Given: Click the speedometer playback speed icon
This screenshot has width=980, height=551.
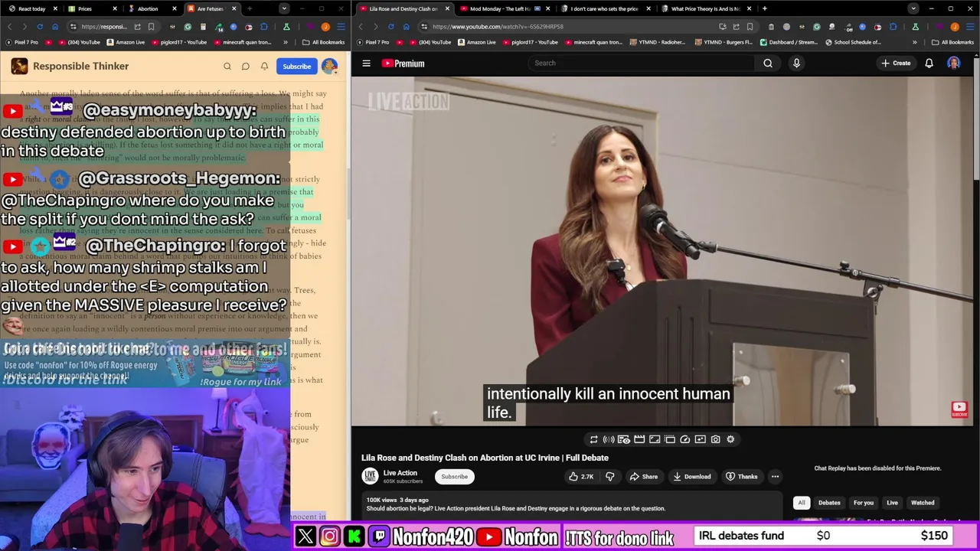Looking at the screenshot, I should (x=685, y=439).
